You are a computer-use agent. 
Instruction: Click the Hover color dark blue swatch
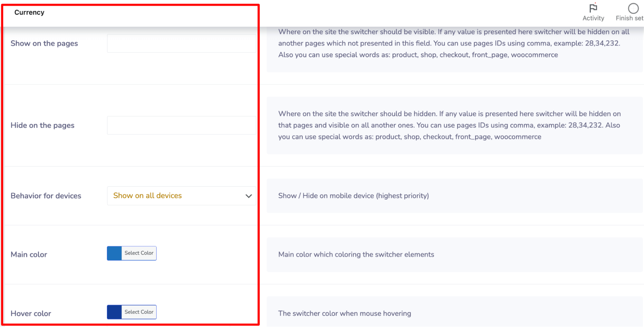point(114,312)
